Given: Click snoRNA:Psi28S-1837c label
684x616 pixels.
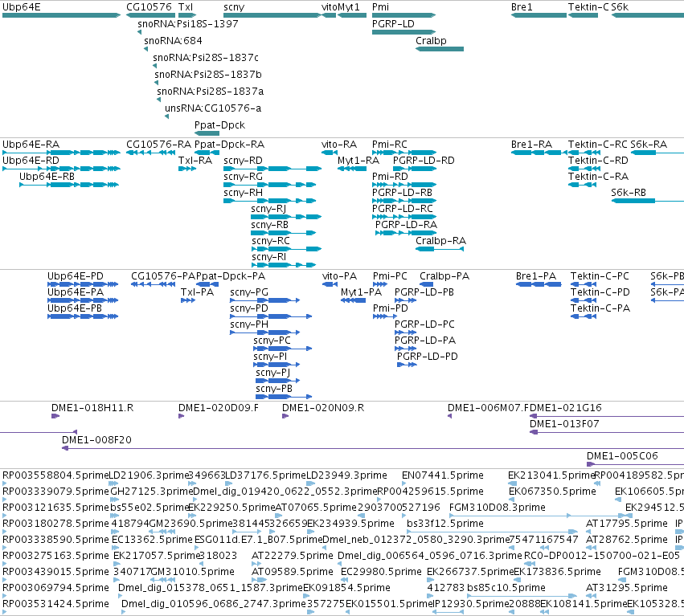Looking at the screenshot, I should tap(206, 58).
